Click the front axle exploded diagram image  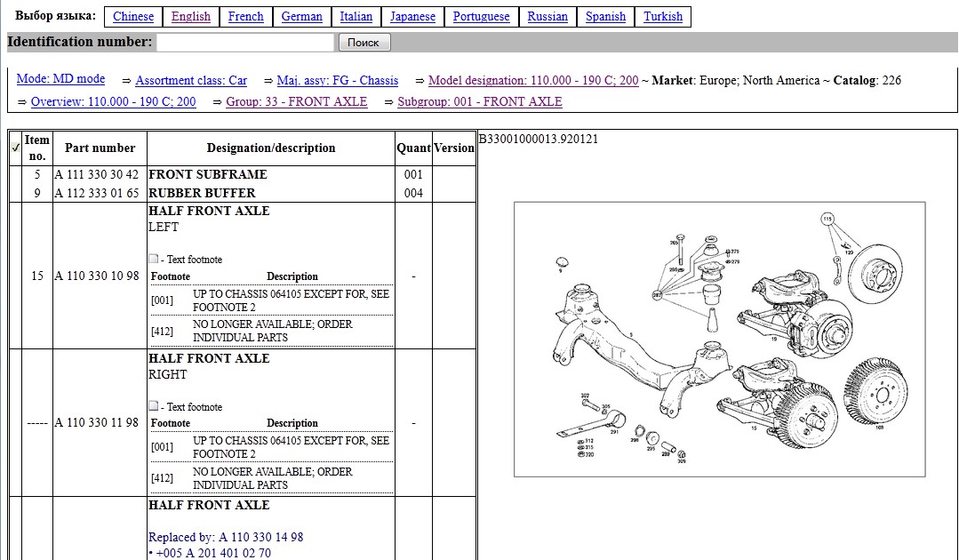coord(719,340)
